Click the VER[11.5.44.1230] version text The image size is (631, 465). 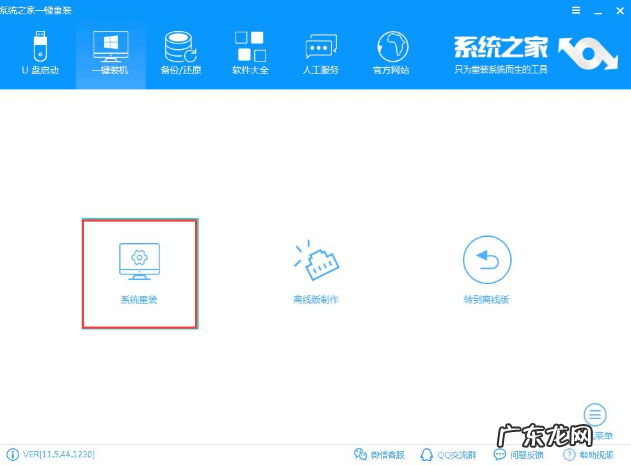[59, 455]
